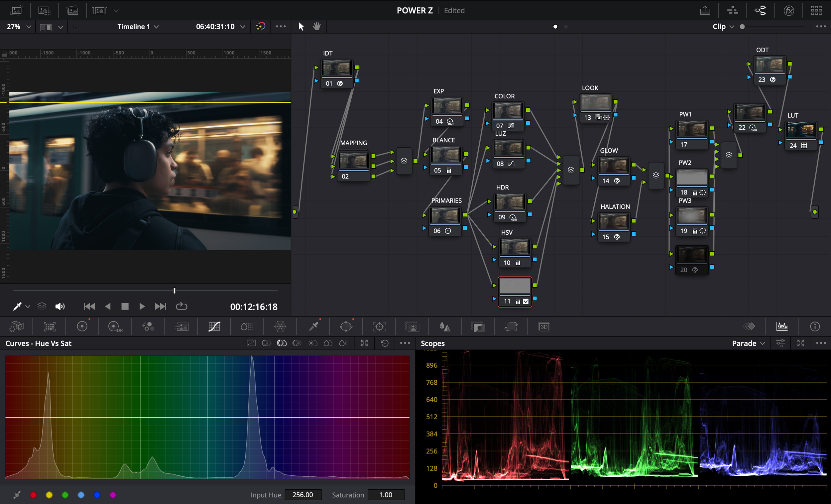
Task: Select the hand pan tool
Action: click(x=316, y=26)
